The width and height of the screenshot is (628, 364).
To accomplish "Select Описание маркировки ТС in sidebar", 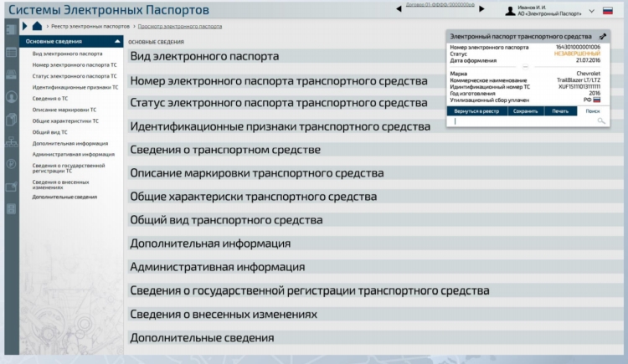I will tap(64, 110).
